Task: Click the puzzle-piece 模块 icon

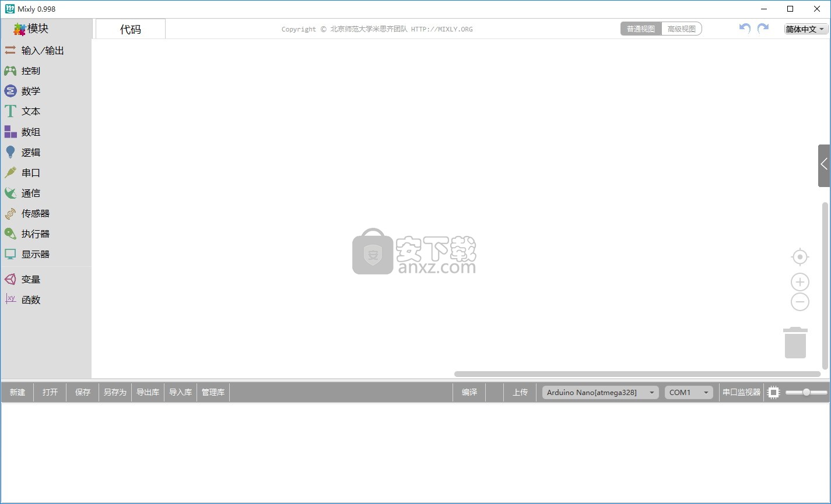Action: coord(20,29)
